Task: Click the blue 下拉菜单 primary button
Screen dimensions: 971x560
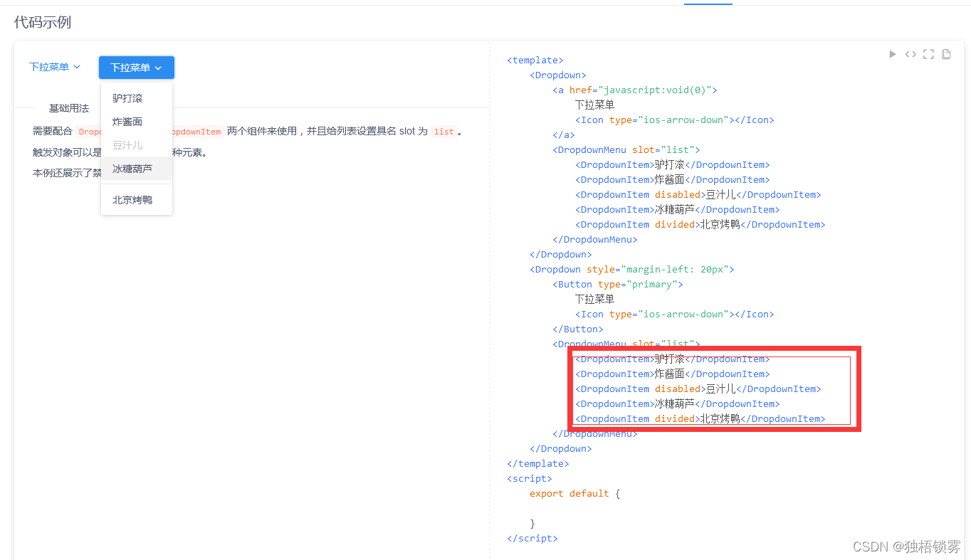Action: pos(137,68)
